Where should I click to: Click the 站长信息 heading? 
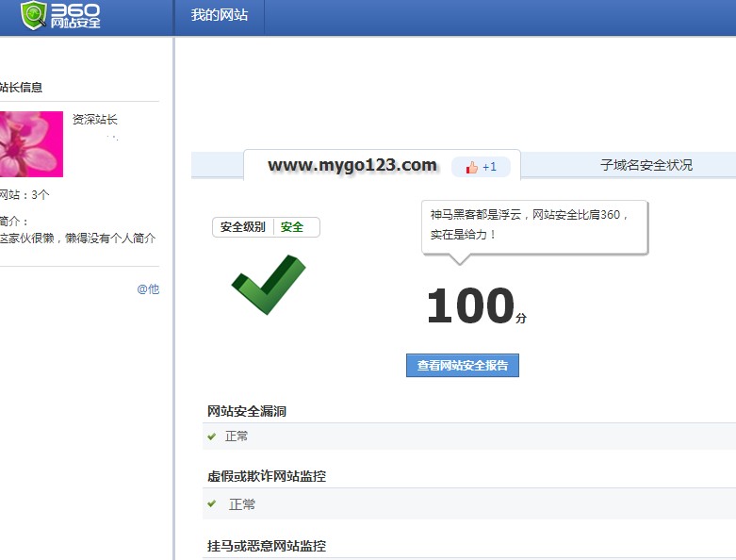pos(21,88)
